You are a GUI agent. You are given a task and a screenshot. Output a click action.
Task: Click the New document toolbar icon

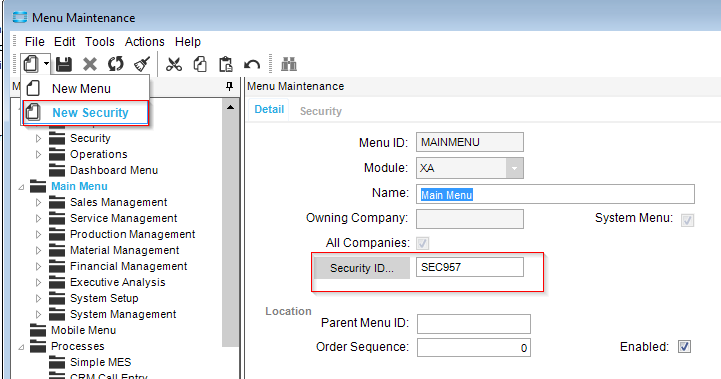click(31, 64)
